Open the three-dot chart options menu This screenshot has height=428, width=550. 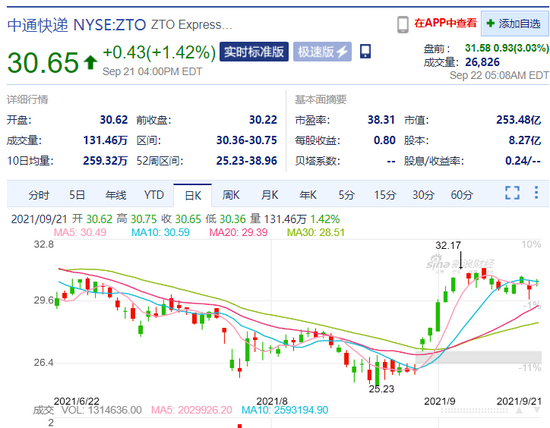pyautogui.click(x=536, y=193)
